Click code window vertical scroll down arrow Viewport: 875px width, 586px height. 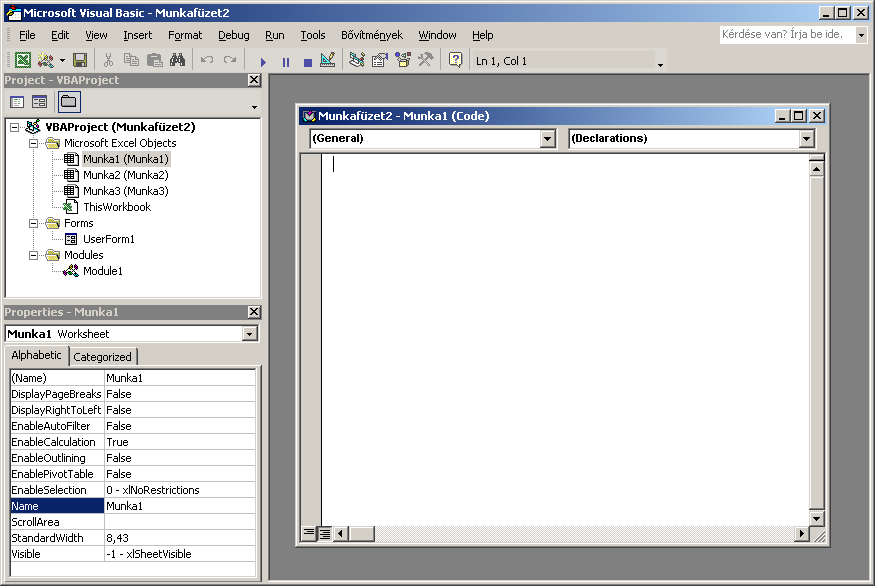pos(816,518)
